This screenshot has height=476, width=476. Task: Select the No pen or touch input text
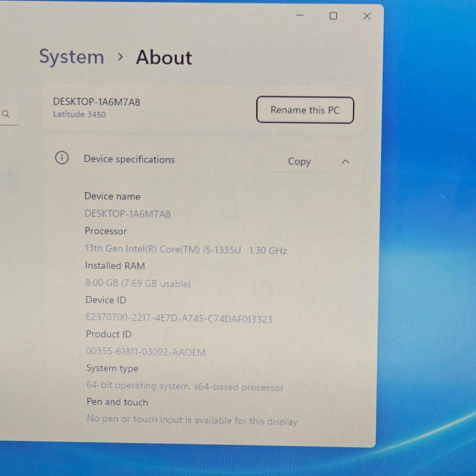tap(192, 420)
